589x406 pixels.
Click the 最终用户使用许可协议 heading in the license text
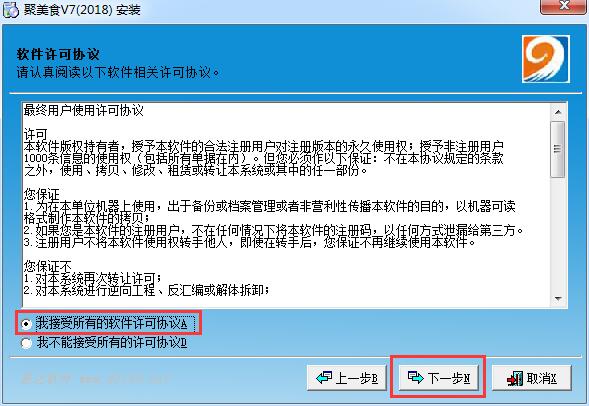click(83, 110)
